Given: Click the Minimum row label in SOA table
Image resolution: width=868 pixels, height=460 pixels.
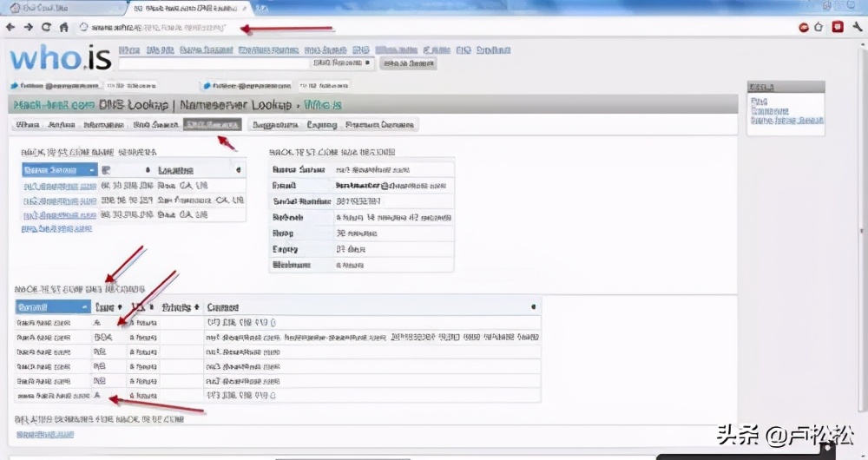Looking at the screenshot, I should 292,265.
